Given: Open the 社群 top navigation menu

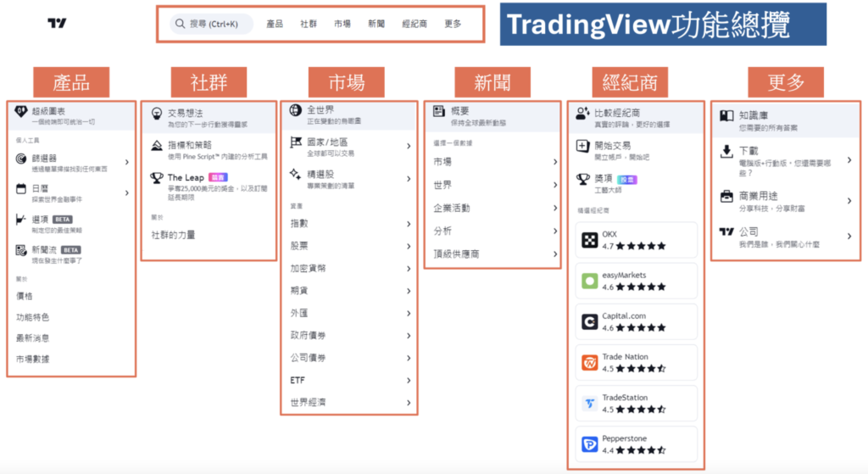Looking at the screenshot, I should click(309, 24).
